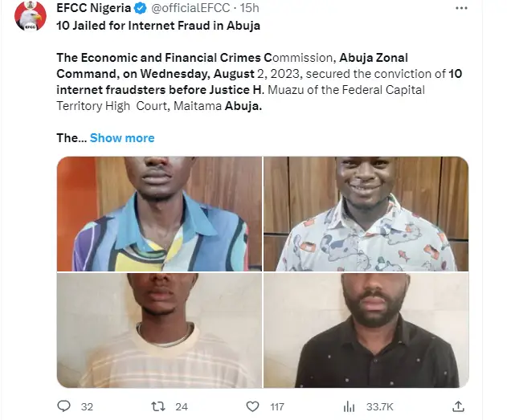507x420 pixels.
Task: Open top-right photo with patterned shirt
Action: tap(366, 214)
